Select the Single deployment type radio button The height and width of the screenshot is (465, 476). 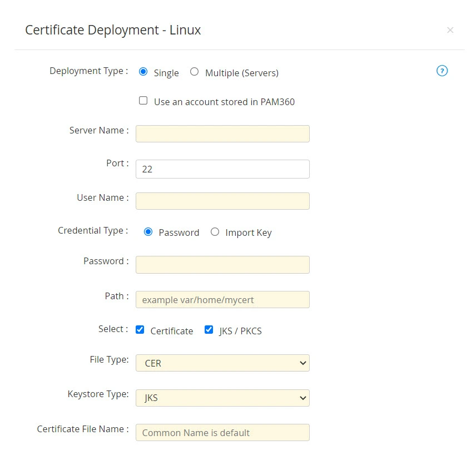(143, 72)
